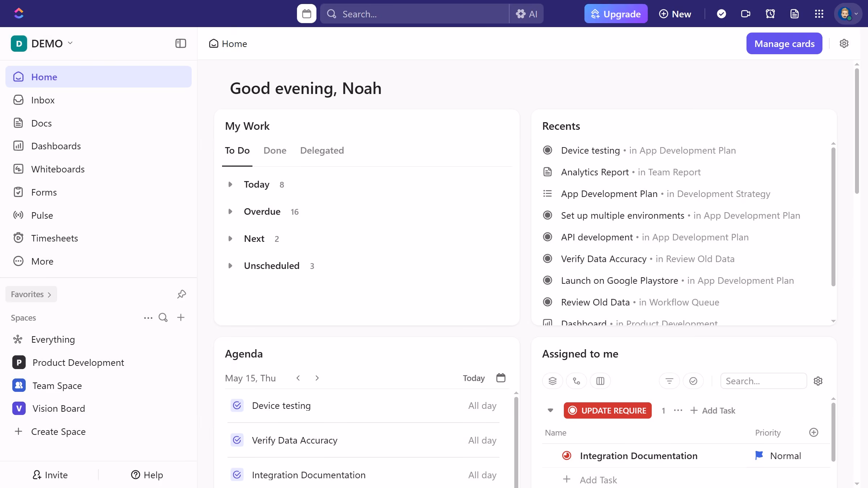868x488 pixels.
Task: Mark Integration Documentation complete in Agenda
Action: point(237,475)
